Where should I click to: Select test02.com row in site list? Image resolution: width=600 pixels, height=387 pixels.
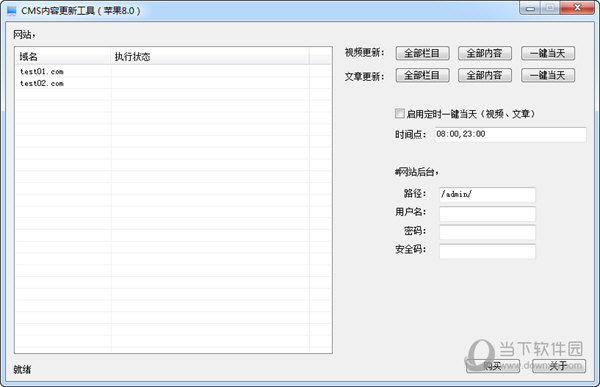173,83
